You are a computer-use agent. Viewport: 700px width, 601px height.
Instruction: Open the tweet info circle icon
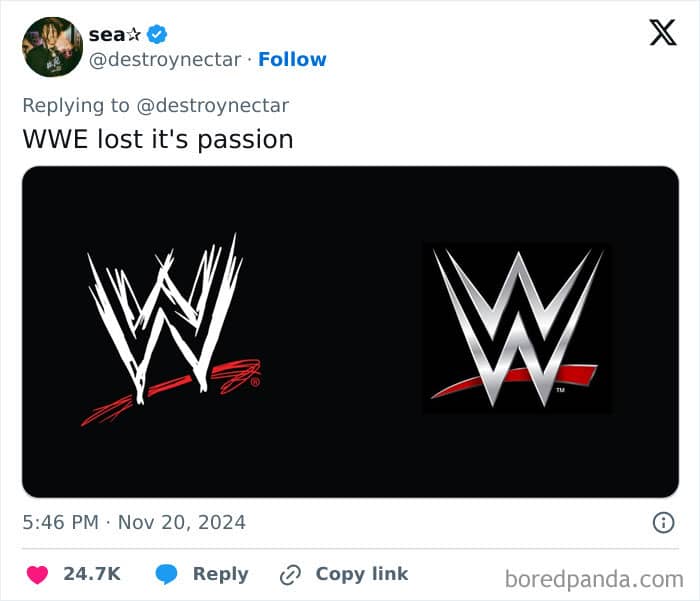[x=663, y=522]
